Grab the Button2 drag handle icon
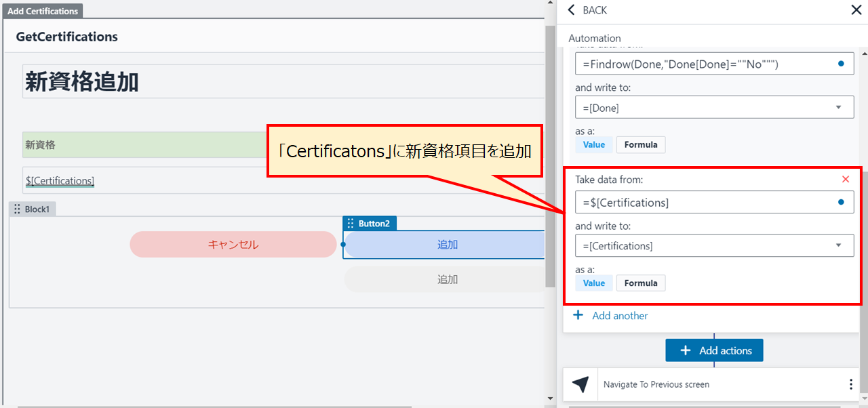The height and width of the screenshot is (408, 868). click(351, 223)
